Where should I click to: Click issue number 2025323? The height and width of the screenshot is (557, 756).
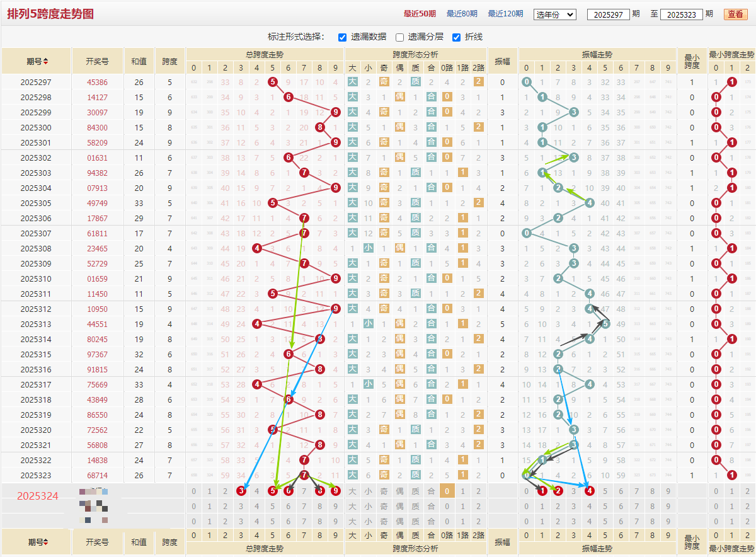point(36,475)
